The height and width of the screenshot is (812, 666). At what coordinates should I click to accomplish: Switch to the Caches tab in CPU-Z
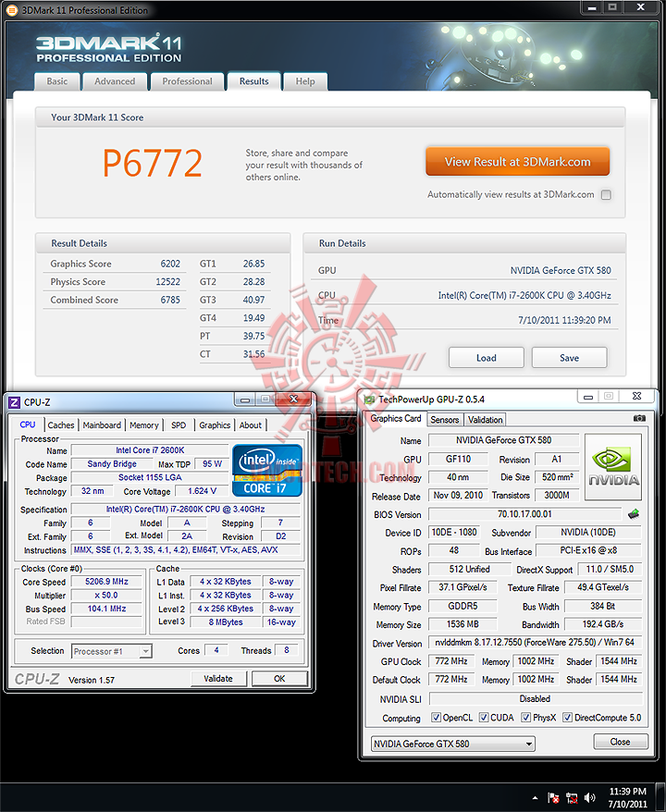[x=61, y=425]
